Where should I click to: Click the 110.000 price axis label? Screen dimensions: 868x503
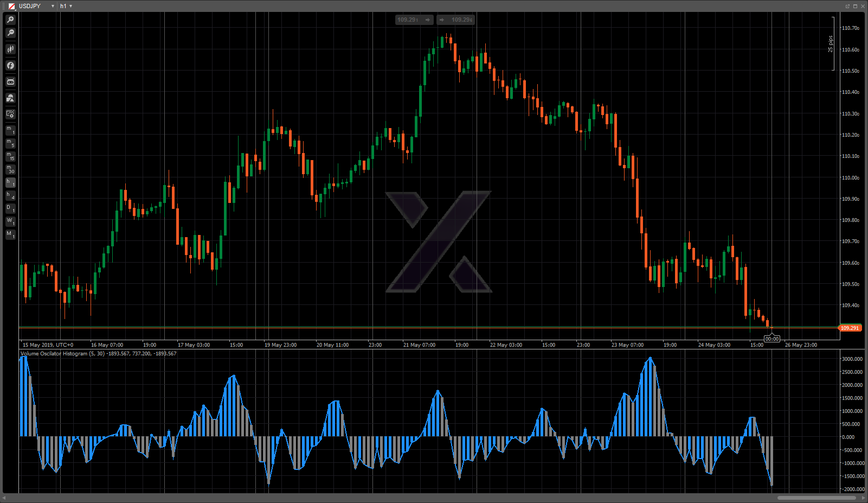coord(850,178)
